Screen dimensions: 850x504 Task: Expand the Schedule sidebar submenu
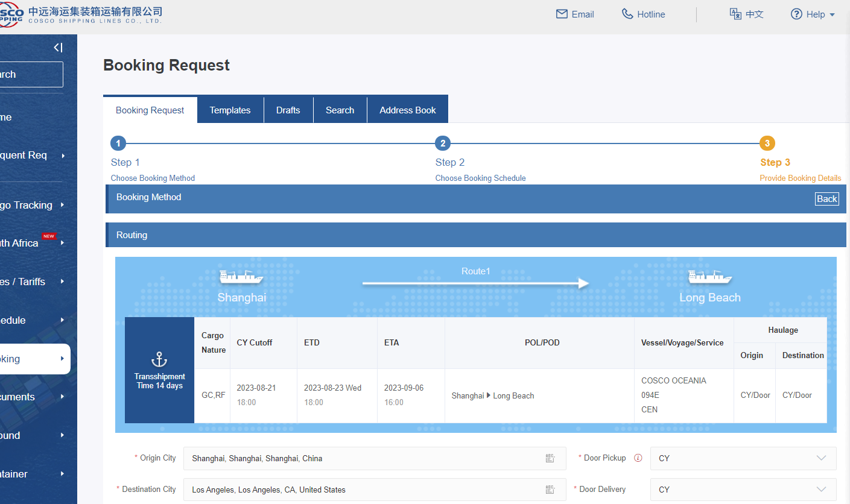point(63,320)
